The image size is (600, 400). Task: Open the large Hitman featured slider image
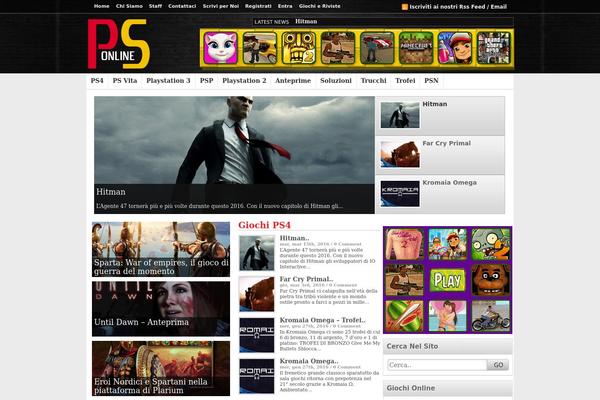click(x=234, y=155)
